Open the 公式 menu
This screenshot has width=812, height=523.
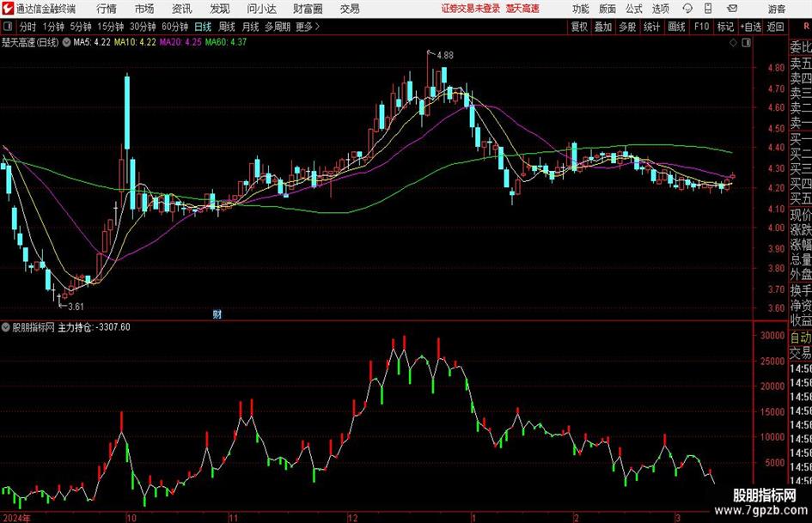pos(633,9)
